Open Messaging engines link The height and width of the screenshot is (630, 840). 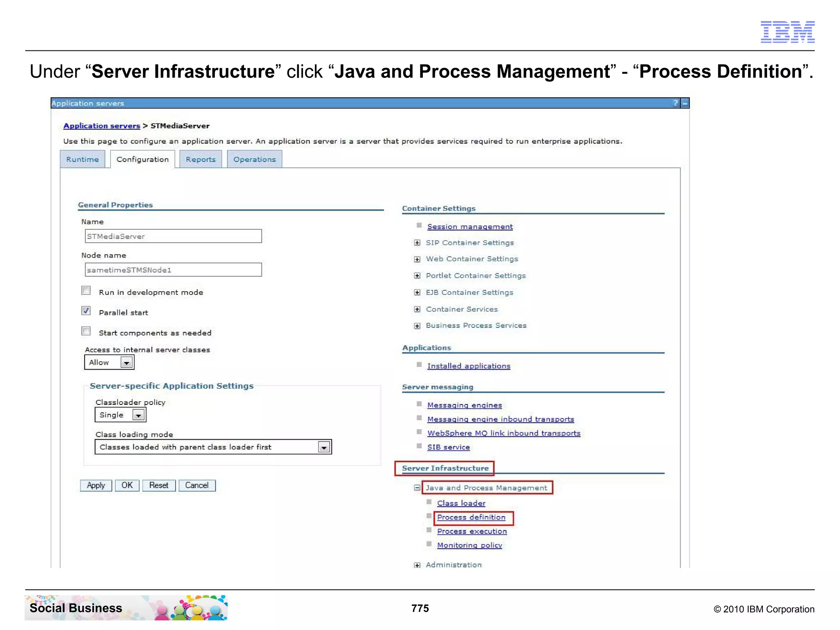465,405
